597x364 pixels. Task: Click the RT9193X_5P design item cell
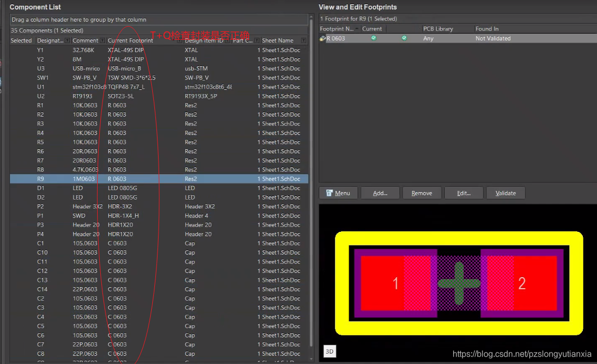[201, 96]
